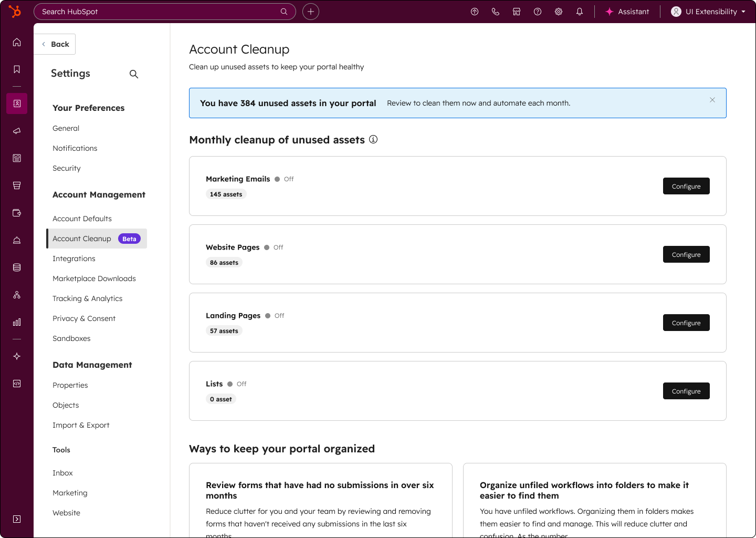Screen dimensions: 756x538
Task: Dismiss the unused assets banner
Action: (x=712, y=100)
